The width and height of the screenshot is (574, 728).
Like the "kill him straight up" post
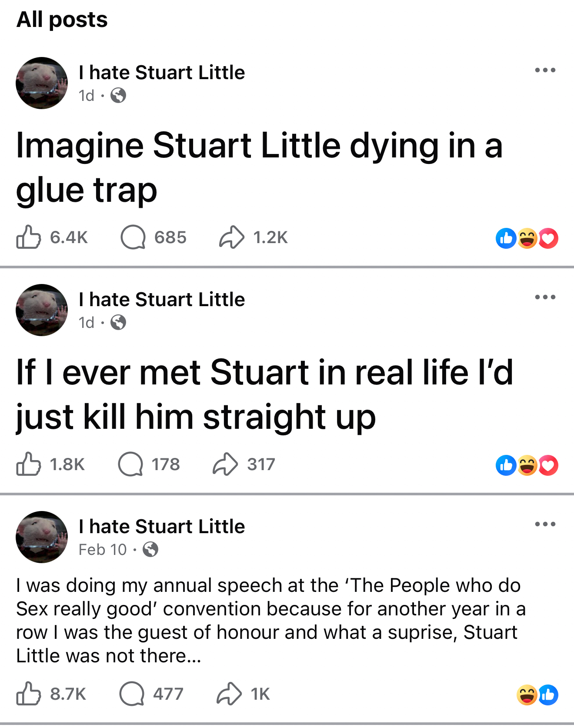point(29,464)
